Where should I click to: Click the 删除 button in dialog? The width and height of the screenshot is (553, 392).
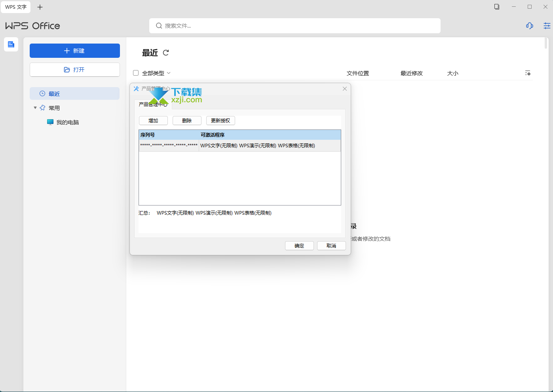(x=187, y=121)
